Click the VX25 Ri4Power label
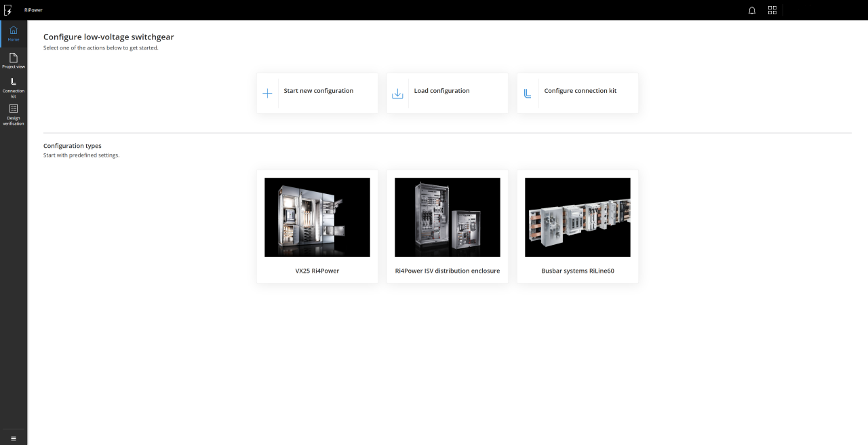Image resolution: width=868 pixels, height=445 pixels. [317, 271]
